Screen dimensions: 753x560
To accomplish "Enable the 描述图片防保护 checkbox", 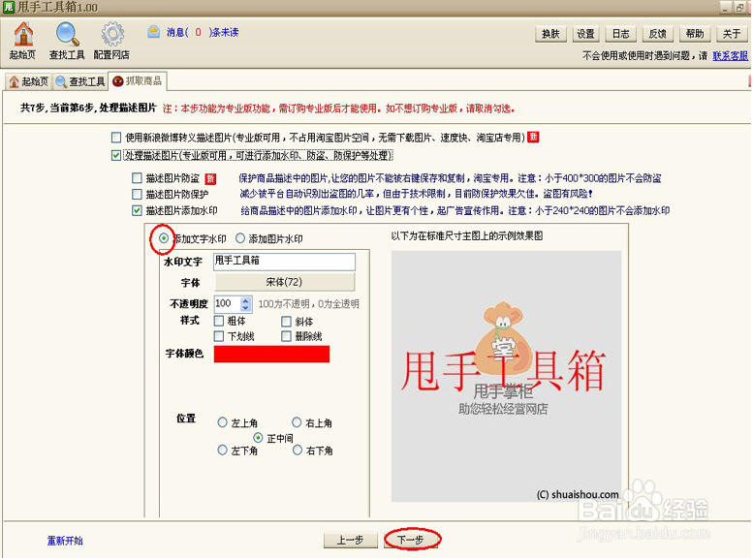I will [x=137, y=194].
